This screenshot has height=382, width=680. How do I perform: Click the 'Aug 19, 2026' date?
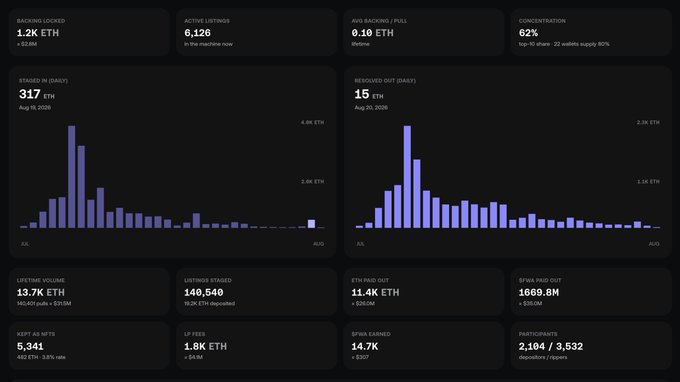35,108
